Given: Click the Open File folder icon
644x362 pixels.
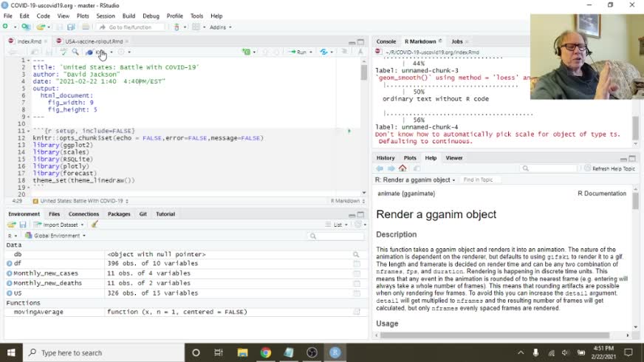Looking at the screenshot, I should (x=40, y=27).
